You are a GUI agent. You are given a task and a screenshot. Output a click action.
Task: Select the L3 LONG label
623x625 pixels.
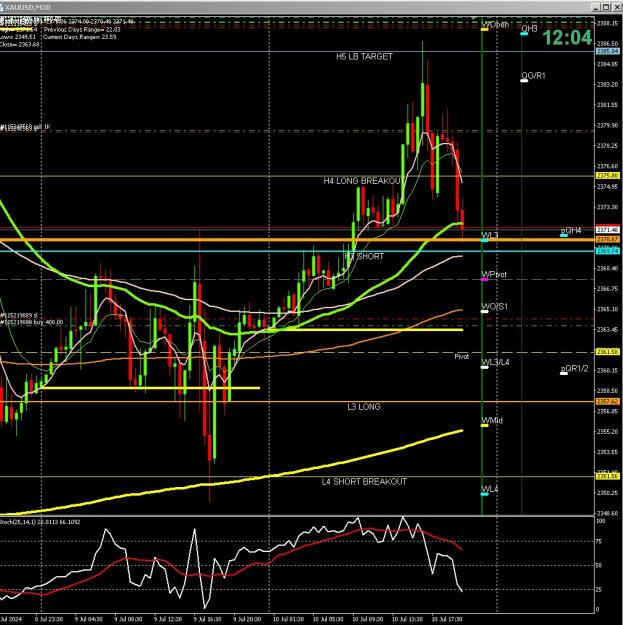[364, 407]
